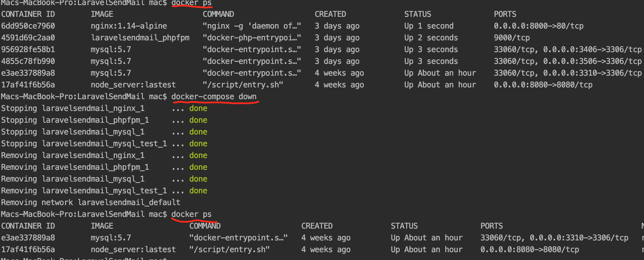Screen dimensions: 644x260
Task: Click container ID 6dd950ce7960
Action: 28,26
